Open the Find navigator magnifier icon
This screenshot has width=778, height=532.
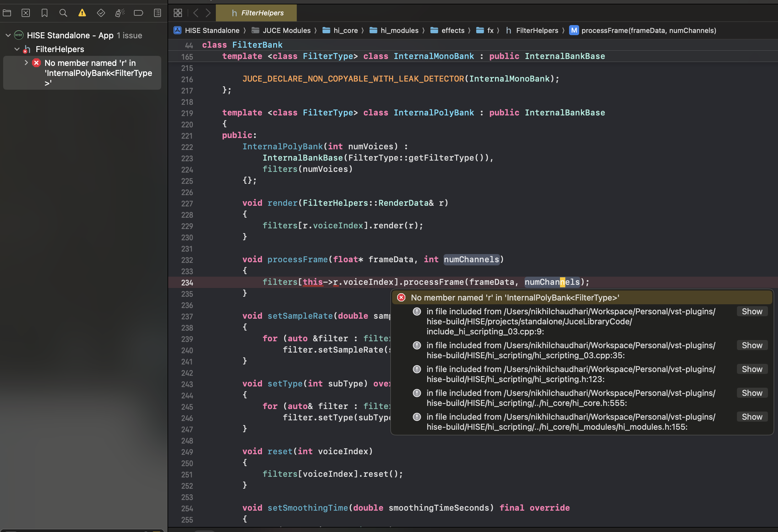click(x=63, y=13)
